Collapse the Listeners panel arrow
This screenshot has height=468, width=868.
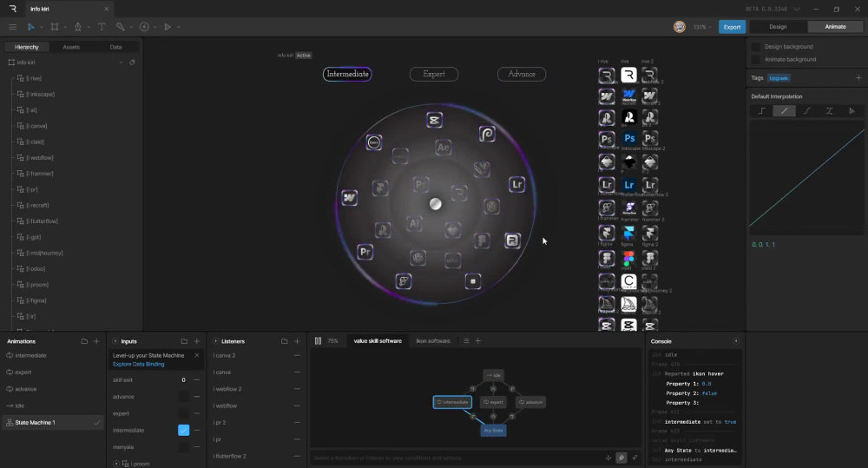point(215,341)
